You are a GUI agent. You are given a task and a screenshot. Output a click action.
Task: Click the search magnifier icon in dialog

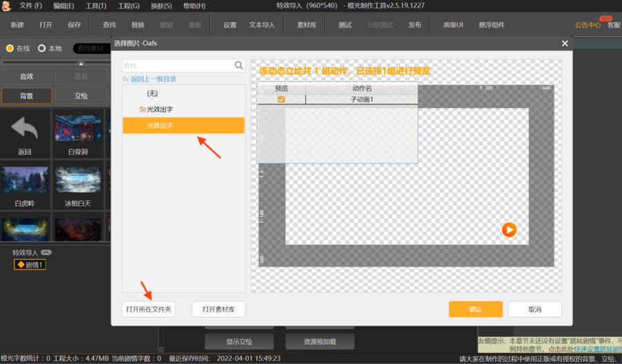[x=239, y=66]
